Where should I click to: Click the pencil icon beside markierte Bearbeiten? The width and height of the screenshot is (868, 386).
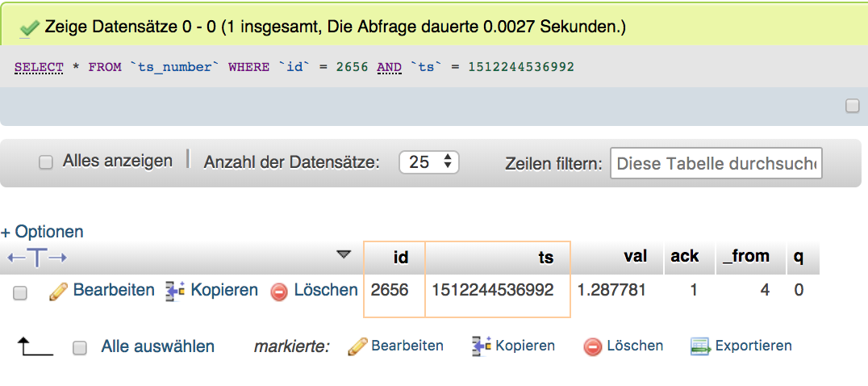tap(357, 347)
